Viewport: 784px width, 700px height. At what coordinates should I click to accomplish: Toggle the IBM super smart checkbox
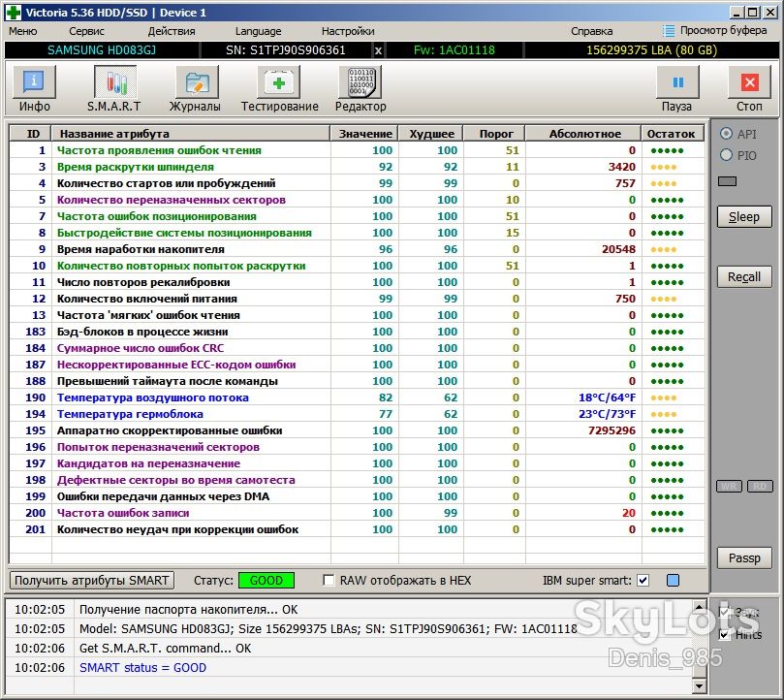click(x=643, y=581)
